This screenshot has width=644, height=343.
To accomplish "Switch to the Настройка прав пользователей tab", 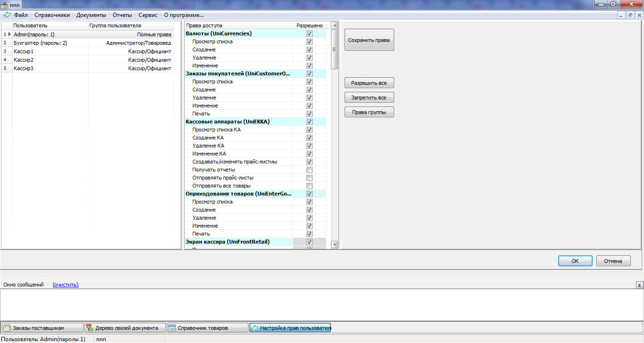I will (290, 327).
